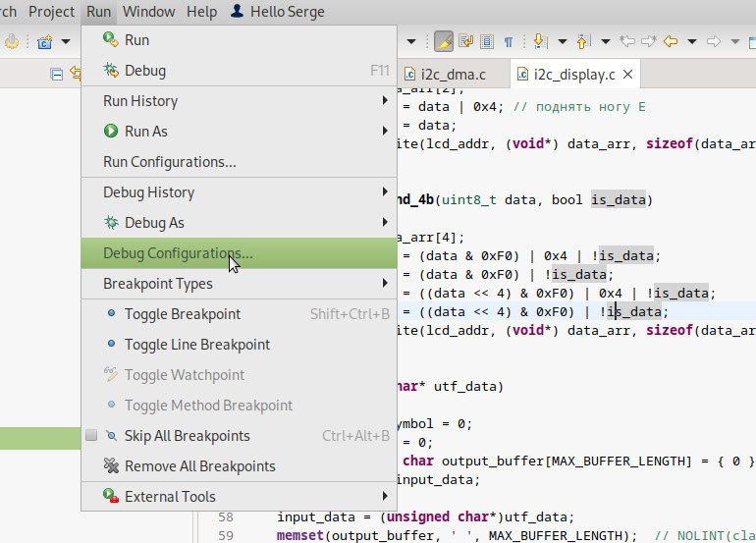The image size is (756, 543).
Task: Expand the Run History submenu
Action: 239,101
